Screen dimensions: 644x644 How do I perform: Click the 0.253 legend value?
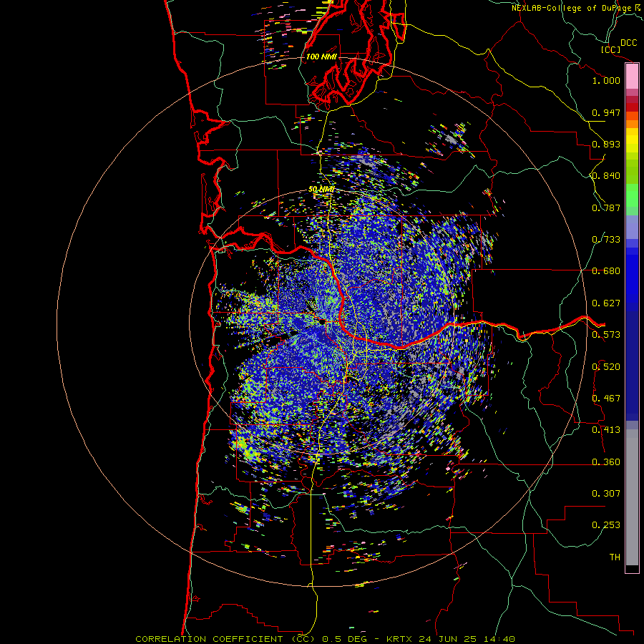click(x=606, y=525)
